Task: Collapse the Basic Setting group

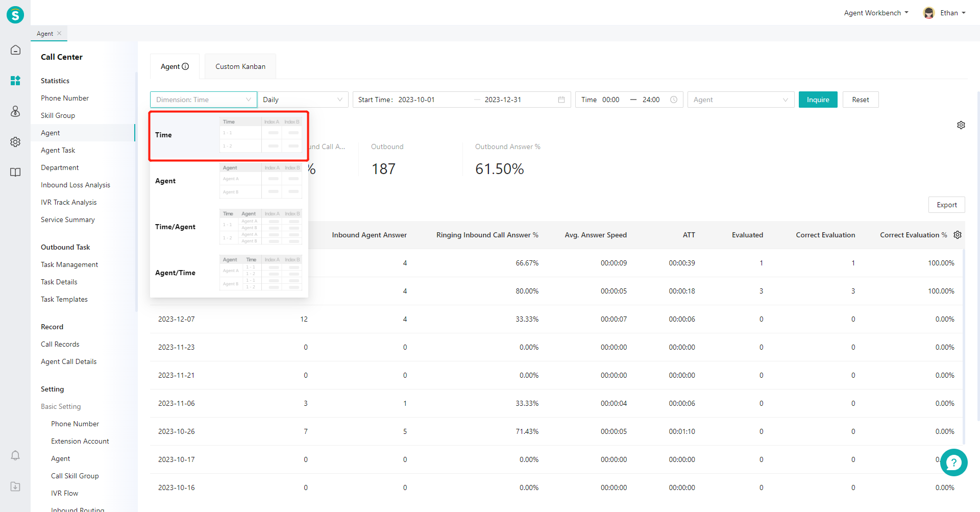Action: pos(61,406)
